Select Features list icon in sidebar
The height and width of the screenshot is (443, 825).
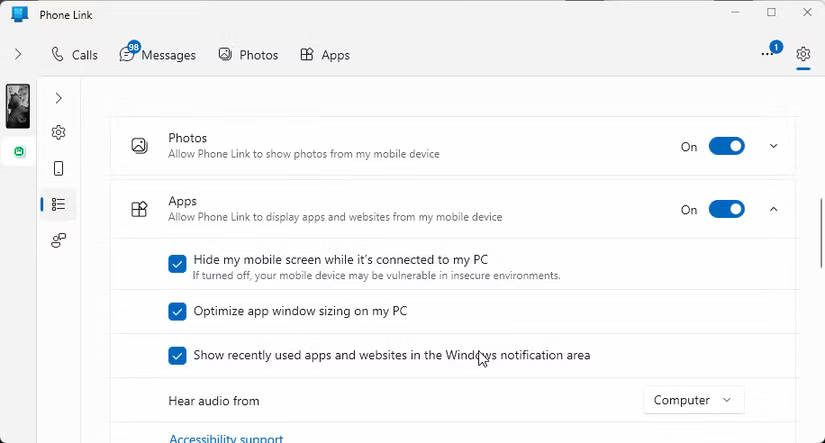point(58,204)
